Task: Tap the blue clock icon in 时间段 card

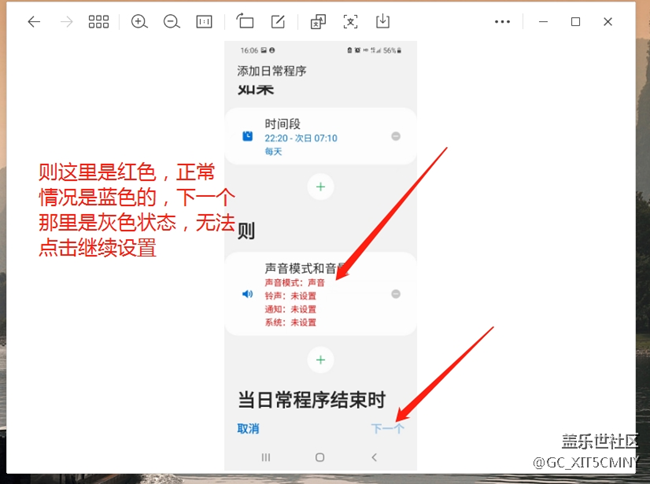Action: [x=247, y=136]
